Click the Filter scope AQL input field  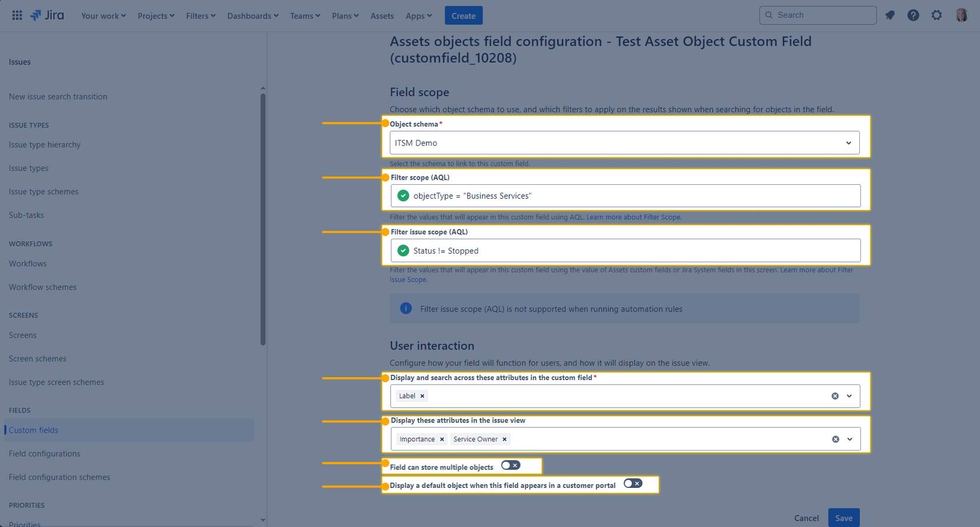pyautogui.click(x=625, y=196)
